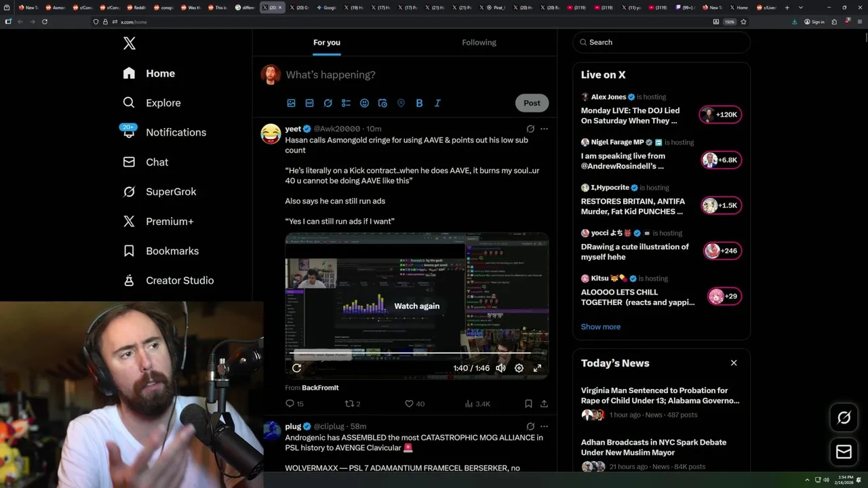Add an image to the post
This screenshot has height=488, width=868.
click(291, 103)
